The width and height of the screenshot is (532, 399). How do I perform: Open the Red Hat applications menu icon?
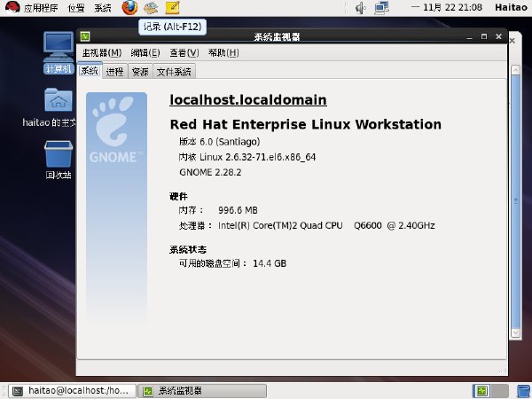tap(12, 7)
